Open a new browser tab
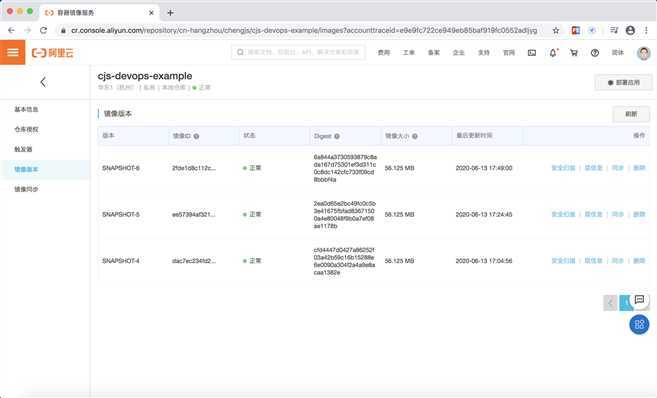Screen dimensions: 657x398 point(170,13)
